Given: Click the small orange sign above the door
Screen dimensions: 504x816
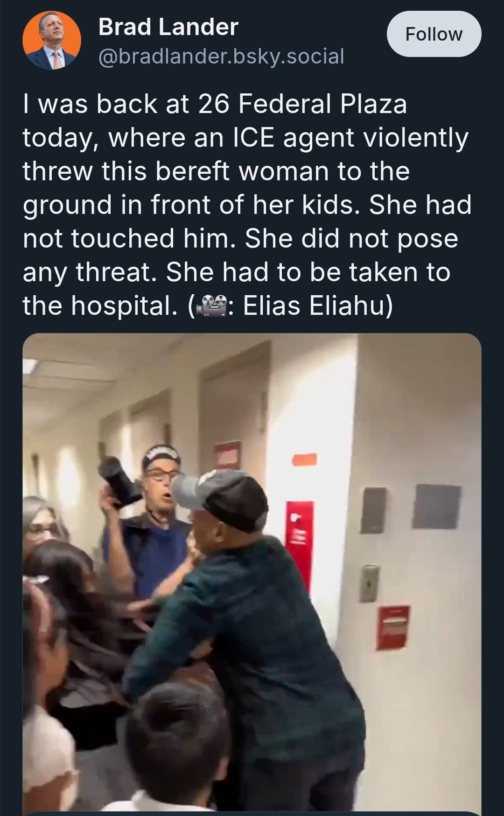Looking at the screenshot, I should coord(304,459).
